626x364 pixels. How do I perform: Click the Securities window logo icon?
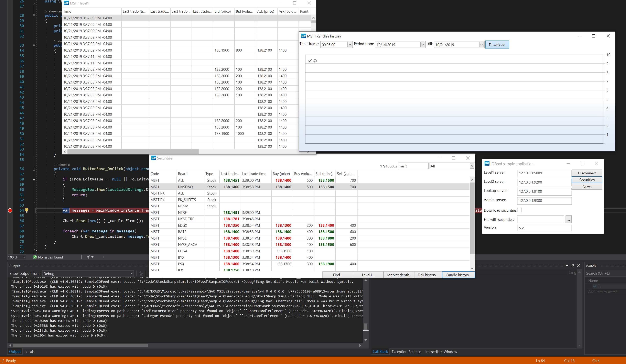point(153,158)
